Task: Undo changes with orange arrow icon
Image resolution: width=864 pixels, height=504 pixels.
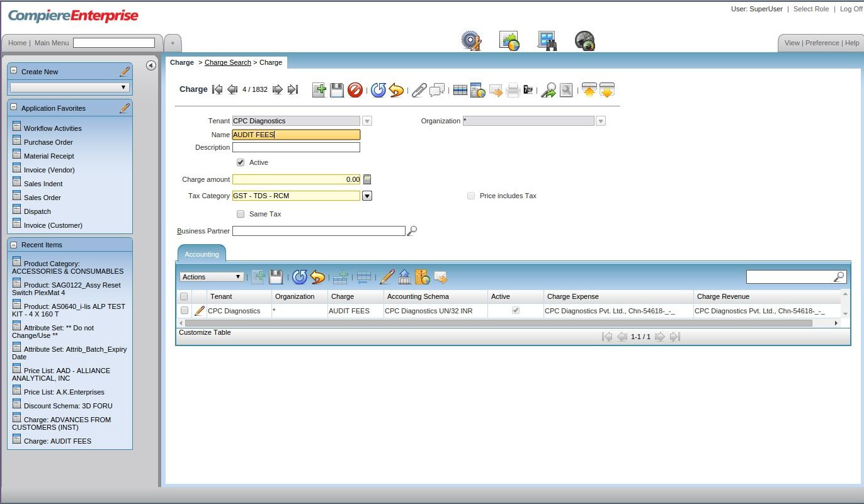Action: (x=396, y=90)
